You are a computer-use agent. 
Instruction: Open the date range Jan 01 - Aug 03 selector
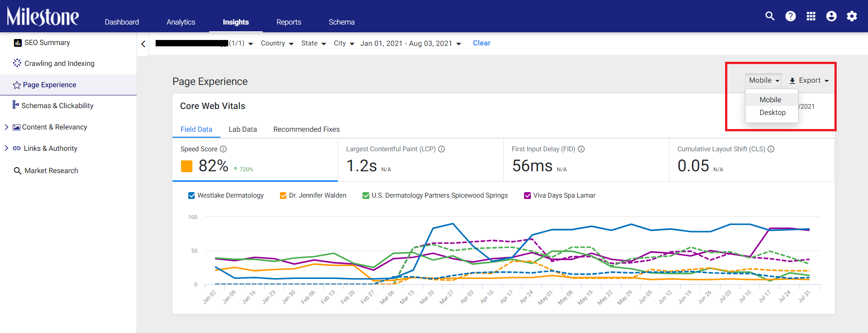[410, 43]
